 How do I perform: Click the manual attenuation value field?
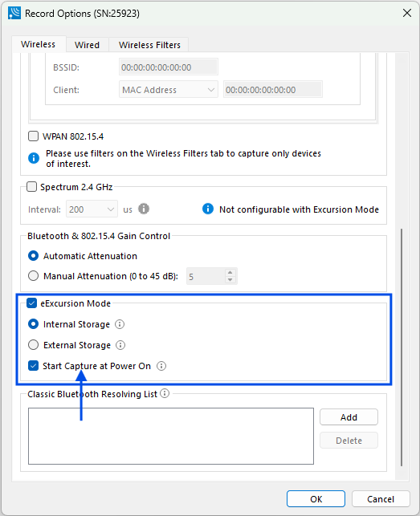pos(206,276)
